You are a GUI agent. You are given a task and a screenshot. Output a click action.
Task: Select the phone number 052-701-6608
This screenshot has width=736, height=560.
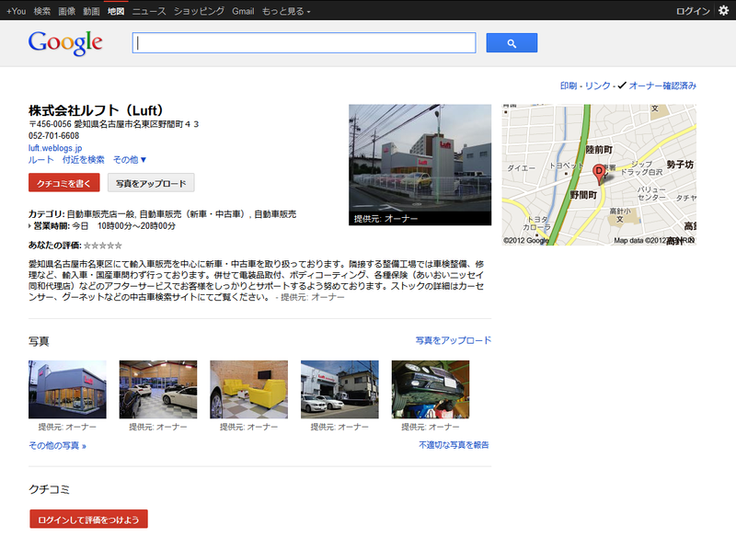53,136
